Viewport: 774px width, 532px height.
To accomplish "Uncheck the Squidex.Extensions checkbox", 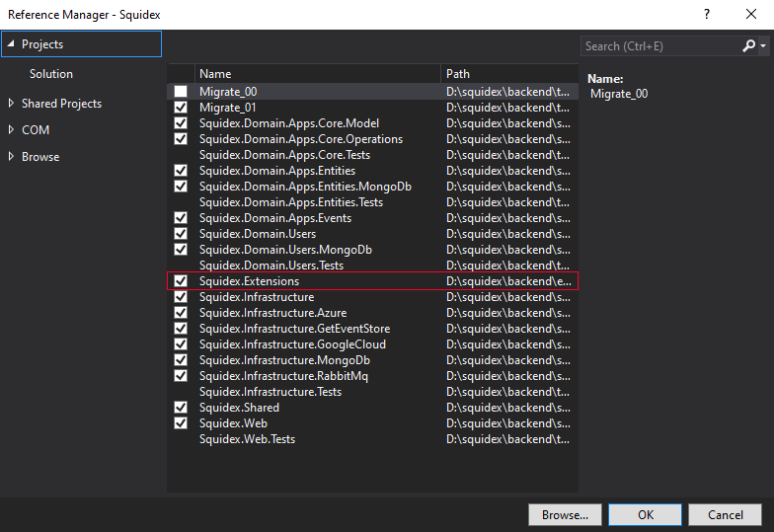I will point(181,280).
